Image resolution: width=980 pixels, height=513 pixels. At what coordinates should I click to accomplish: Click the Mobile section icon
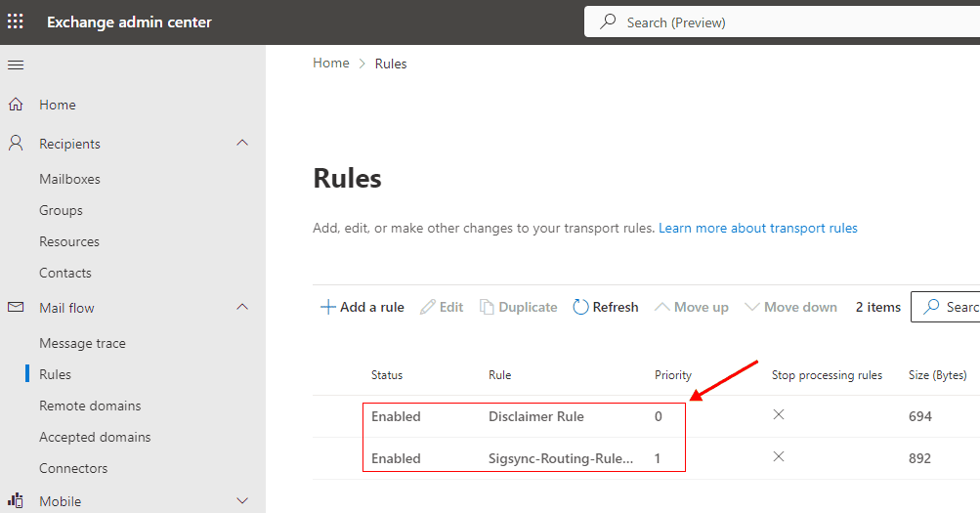coord(16,501)
